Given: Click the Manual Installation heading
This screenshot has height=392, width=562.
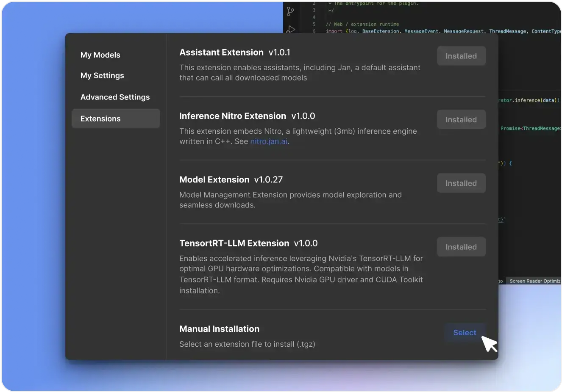Looking at the screenshot, I should [x=219, y=329].
